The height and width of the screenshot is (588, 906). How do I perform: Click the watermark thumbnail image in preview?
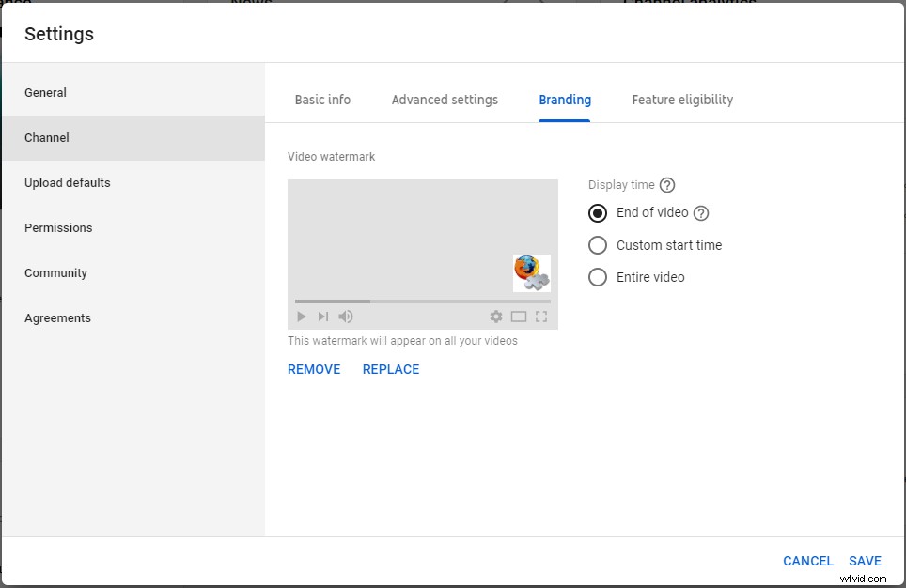tap(532, 273)
